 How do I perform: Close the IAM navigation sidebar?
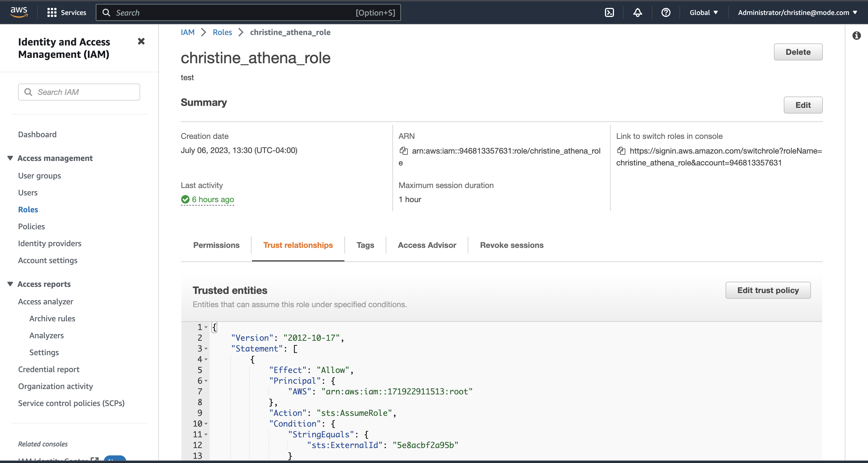pyautogui.click(x=141, y=42)
